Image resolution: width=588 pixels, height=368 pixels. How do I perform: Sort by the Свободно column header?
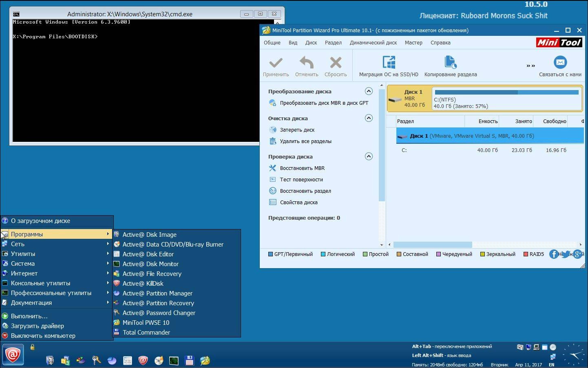click(551, 121)
